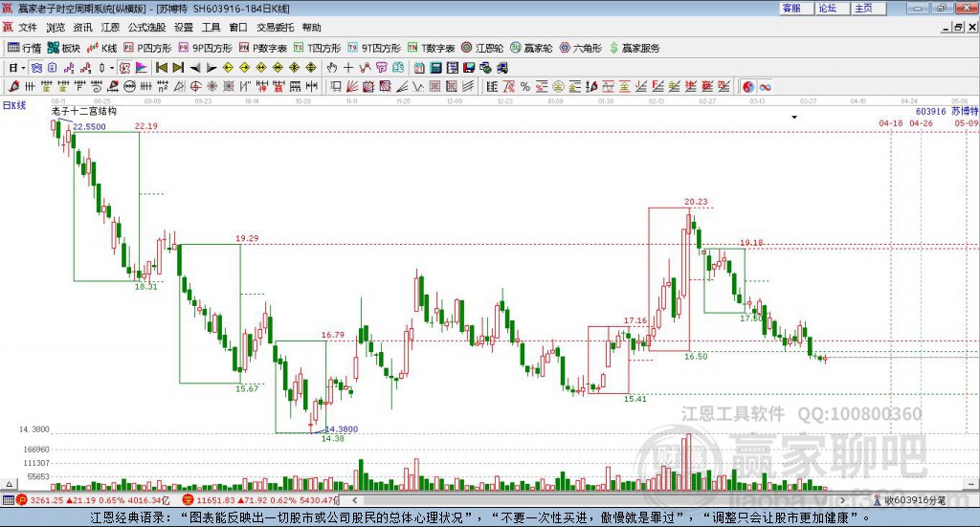Viewport: 980px width, 527px height.
Task: Open the calculator icon
Action: pyautogui.click(x=436, y=68)
